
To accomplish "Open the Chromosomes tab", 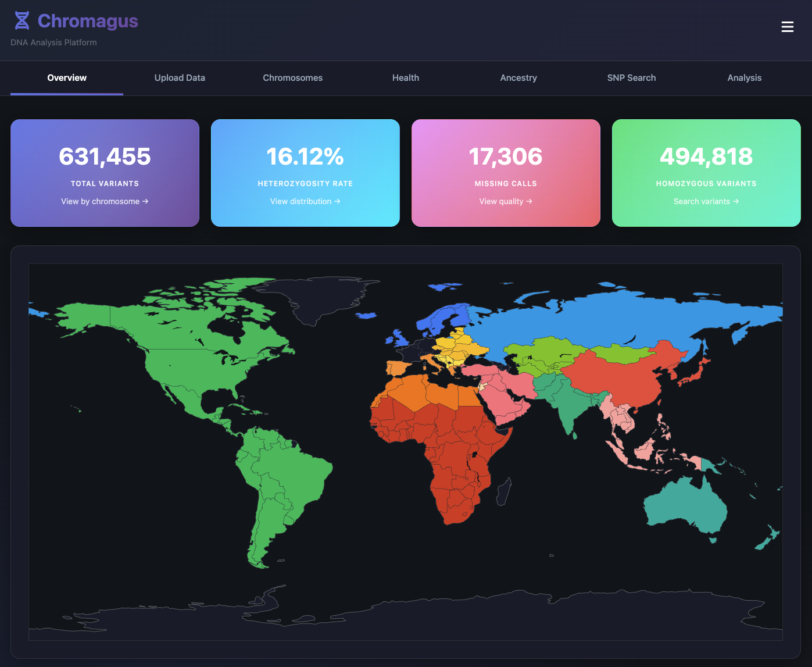I will pos(292,77).
